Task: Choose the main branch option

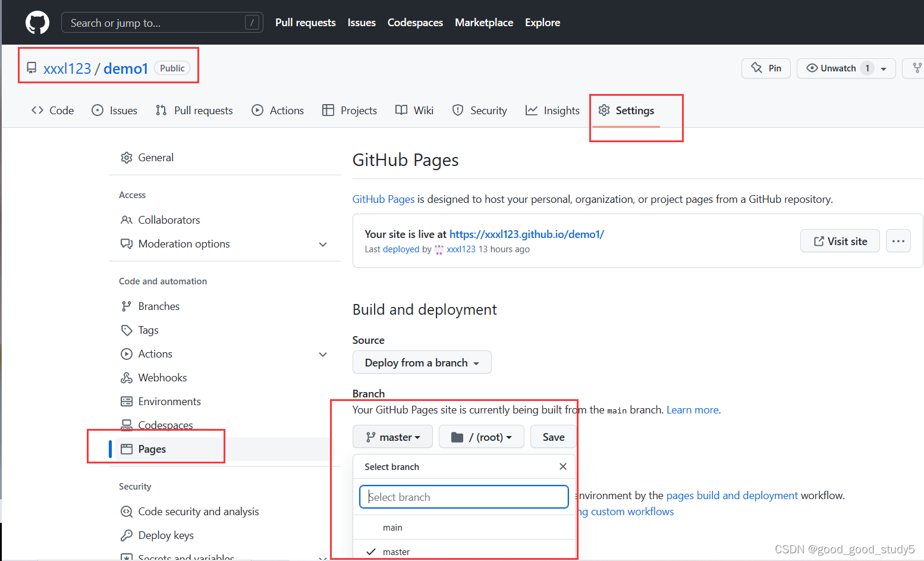Action: [x=464, y=528]
